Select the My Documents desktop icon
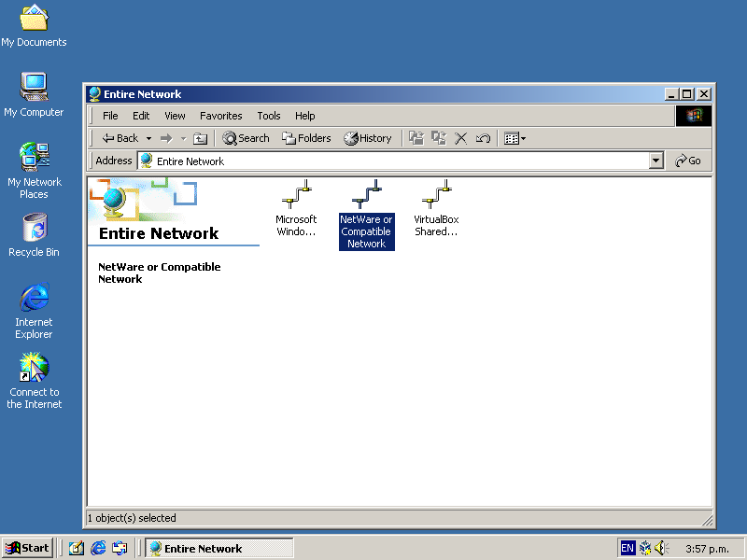 tap(34, 26)
